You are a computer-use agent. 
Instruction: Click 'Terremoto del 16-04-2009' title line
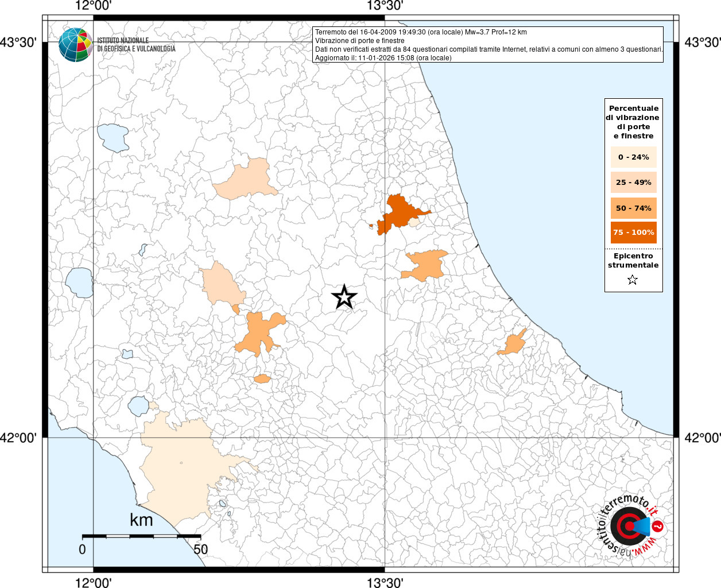pyautogui.click(x=421, y=32)
